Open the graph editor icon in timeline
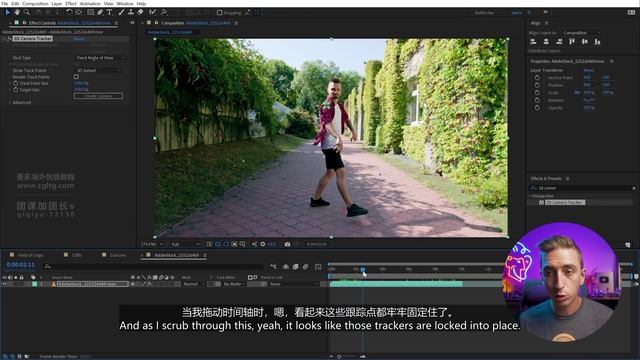This screenshot has width=640, height=360. [x=318, y=267]
